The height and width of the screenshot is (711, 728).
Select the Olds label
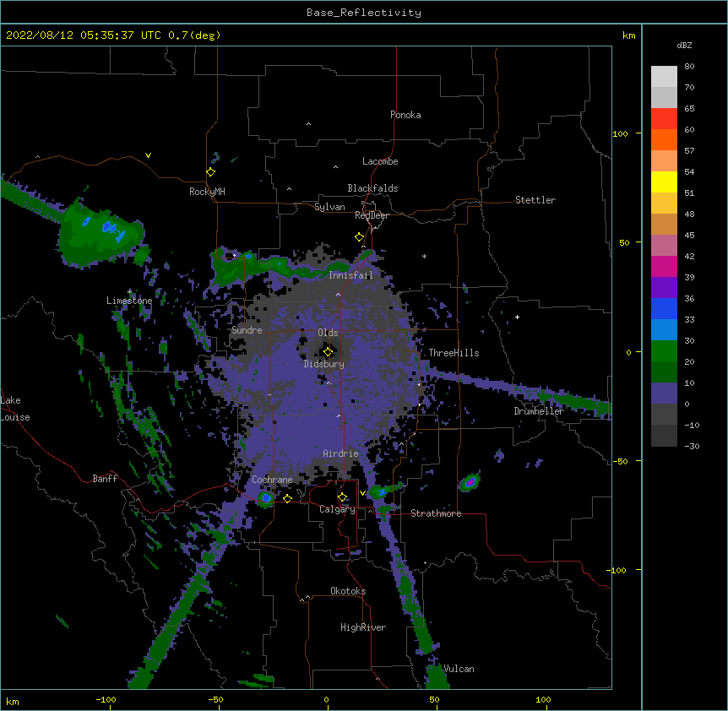(328, 333)
